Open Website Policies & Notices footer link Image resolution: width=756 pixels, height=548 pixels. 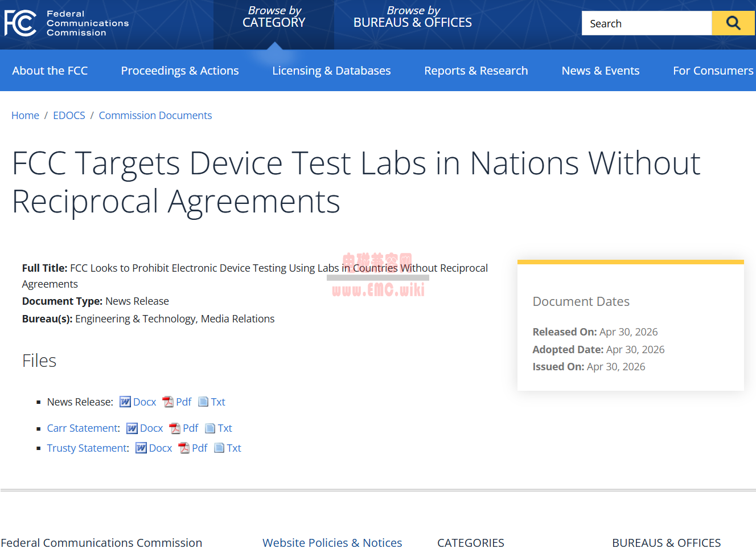pyautogui.click(x=332, y=542)
